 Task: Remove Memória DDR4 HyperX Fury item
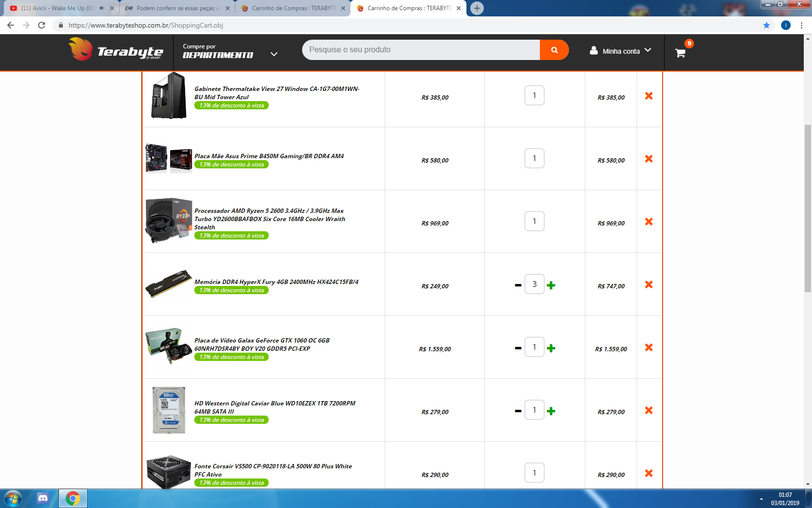click(x=649, y=284)
